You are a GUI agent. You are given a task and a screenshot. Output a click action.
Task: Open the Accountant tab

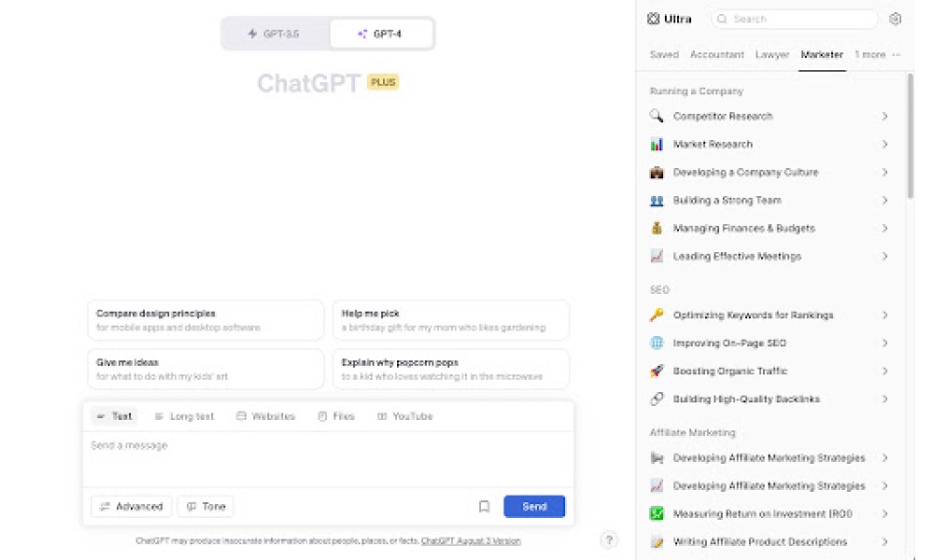click(716, 55)
